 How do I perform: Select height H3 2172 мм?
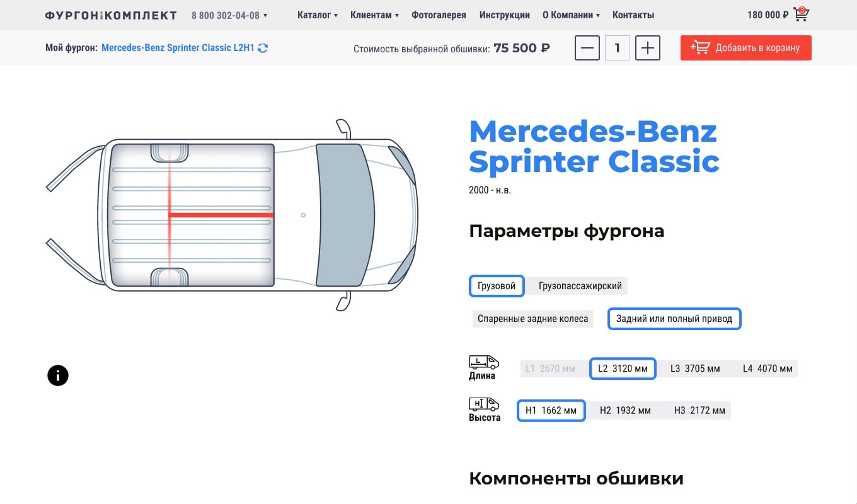(699, 411)
